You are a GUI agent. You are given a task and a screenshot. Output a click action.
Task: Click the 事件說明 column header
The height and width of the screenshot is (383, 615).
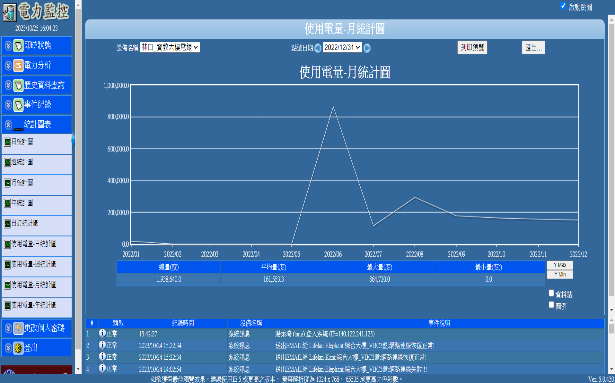pyautogui.click(x=439, y=323)
